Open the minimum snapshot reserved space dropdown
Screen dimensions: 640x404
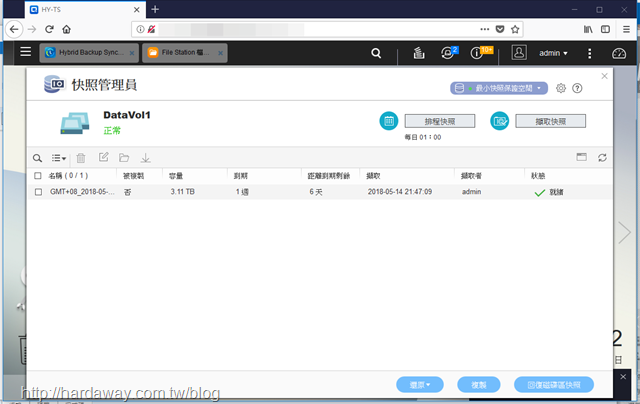[x=499, y=88]
